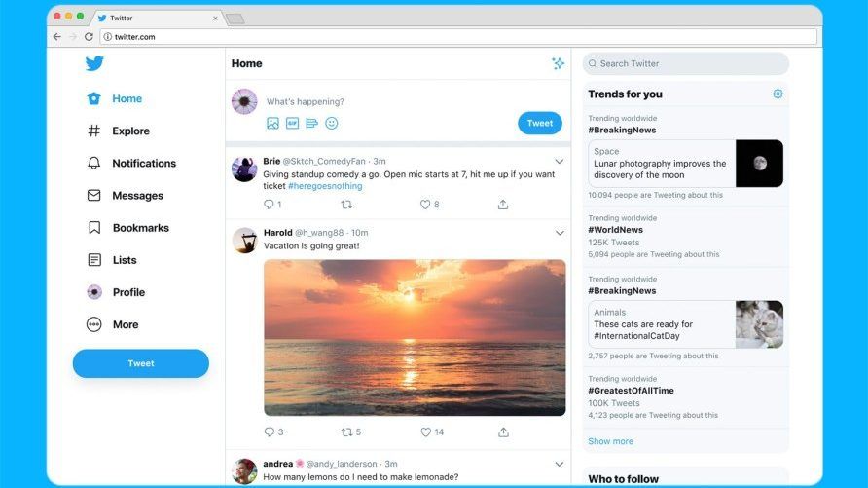The image size is (868, 488).
Task: Open Trends settings gear icon
Action: pos(778,94)
